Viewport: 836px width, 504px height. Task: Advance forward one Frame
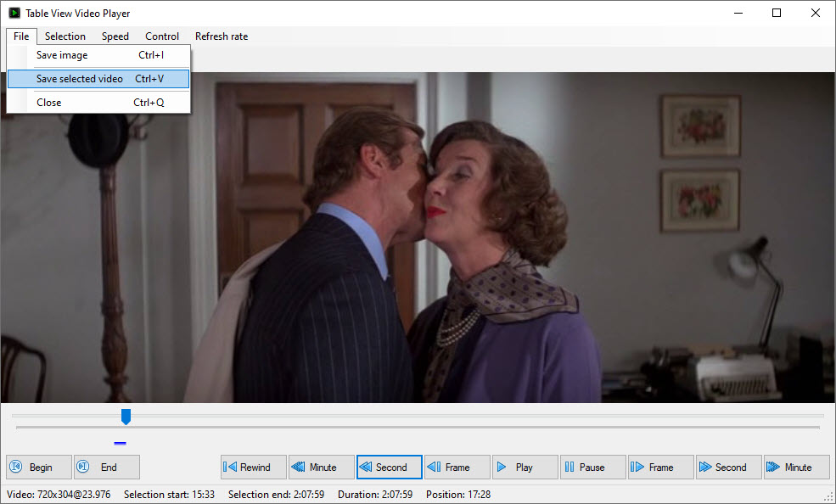tap(661, 468)
